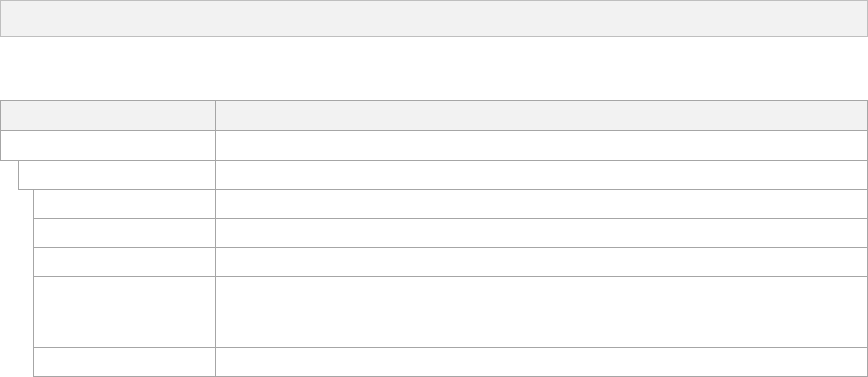Click the top-level row's middle cell
This screenshot has width=868, height=377.
click(172, 145)
